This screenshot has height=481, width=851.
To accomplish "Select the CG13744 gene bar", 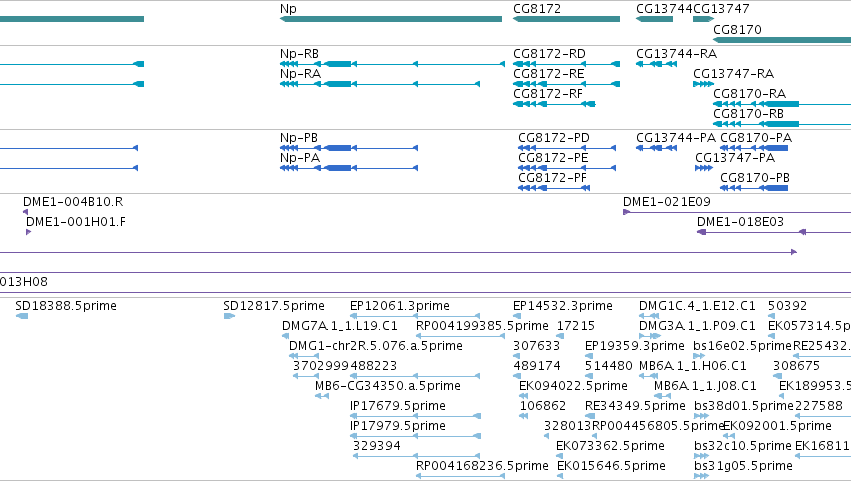I will coord(655,19).
